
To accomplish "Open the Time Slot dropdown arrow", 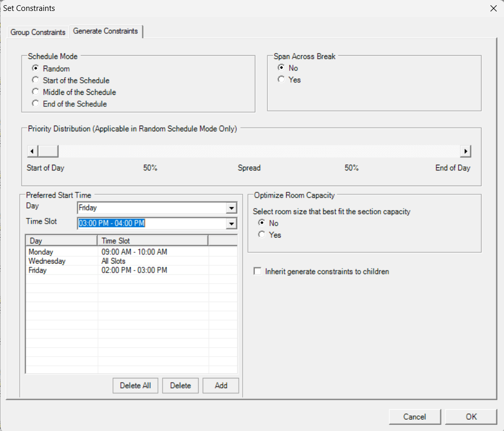I will coord(231,224).
